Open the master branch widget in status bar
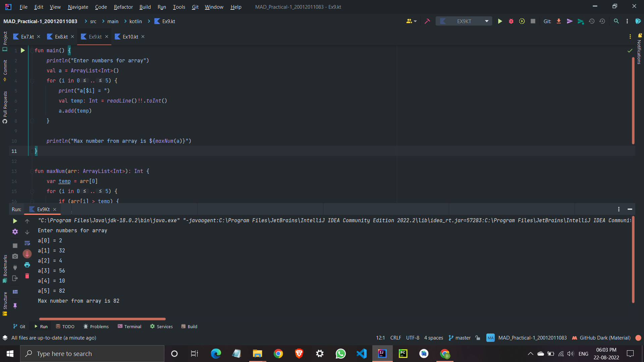 coord(460,338)
